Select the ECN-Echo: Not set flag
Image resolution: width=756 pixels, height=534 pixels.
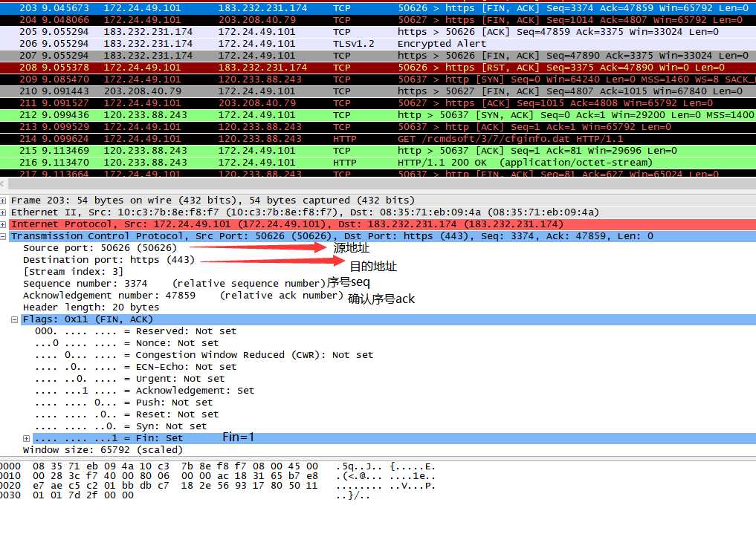tap(135, 367)
